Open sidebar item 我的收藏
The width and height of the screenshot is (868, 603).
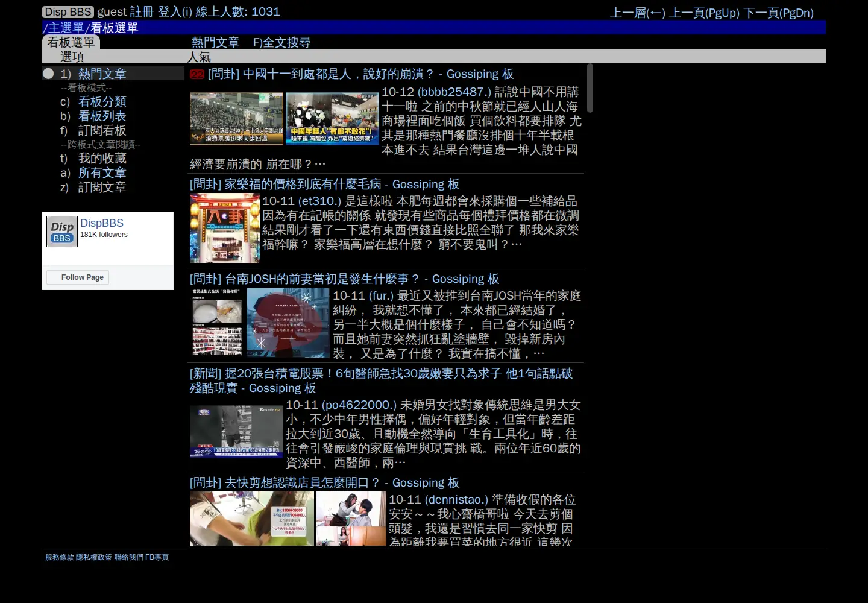[x=102, y=158]
